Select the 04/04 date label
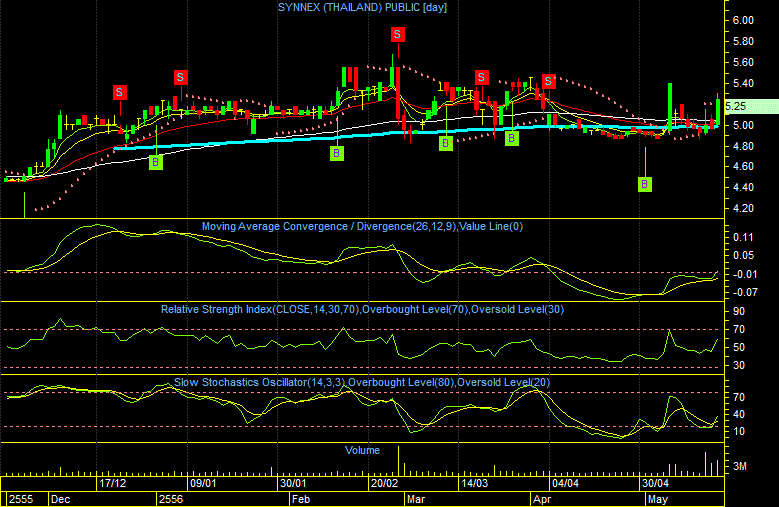 click(565, 483)
